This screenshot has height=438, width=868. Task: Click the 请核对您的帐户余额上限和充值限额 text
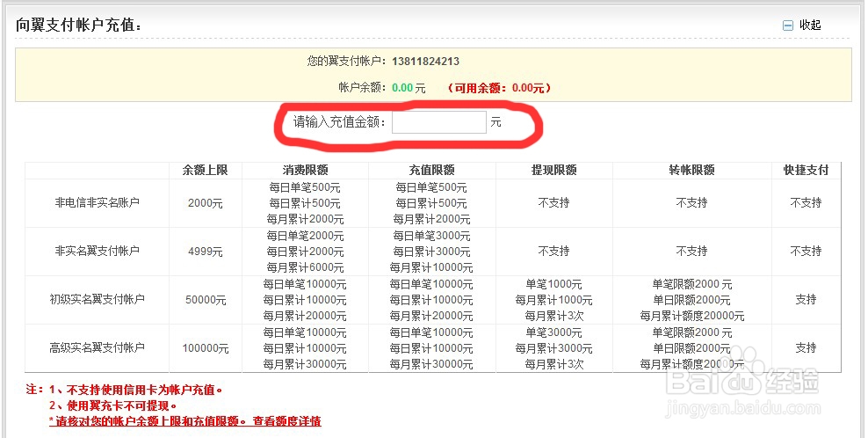click(148, 420)
